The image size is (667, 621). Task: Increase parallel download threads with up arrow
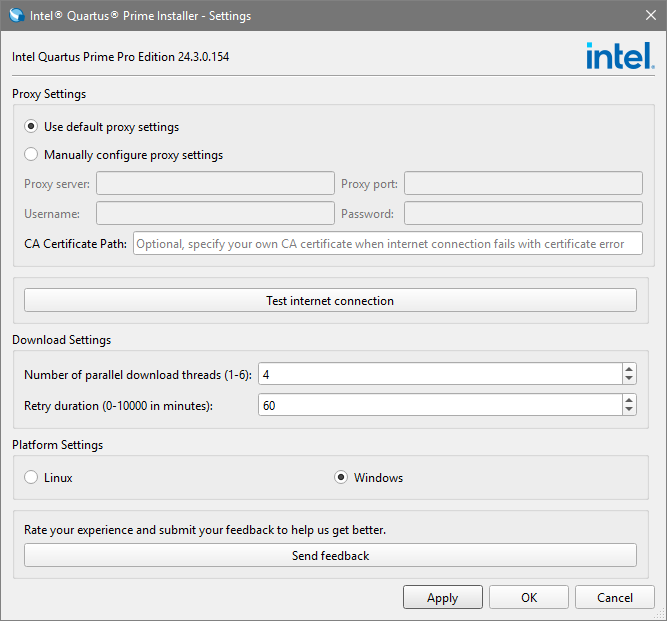coord(628,368)
